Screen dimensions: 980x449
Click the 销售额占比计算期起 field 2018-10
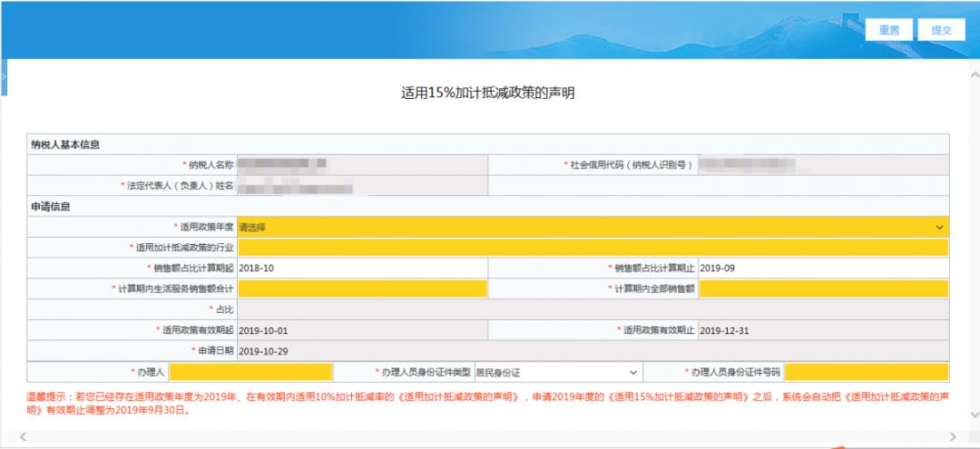[362, 268]
